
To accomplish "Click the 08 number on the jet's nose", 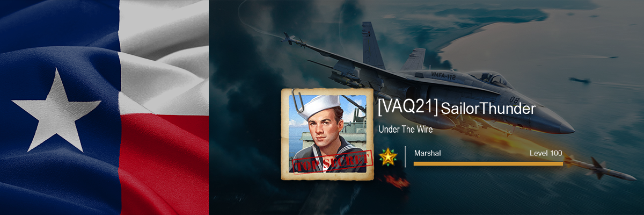I will tap(513, 100).
